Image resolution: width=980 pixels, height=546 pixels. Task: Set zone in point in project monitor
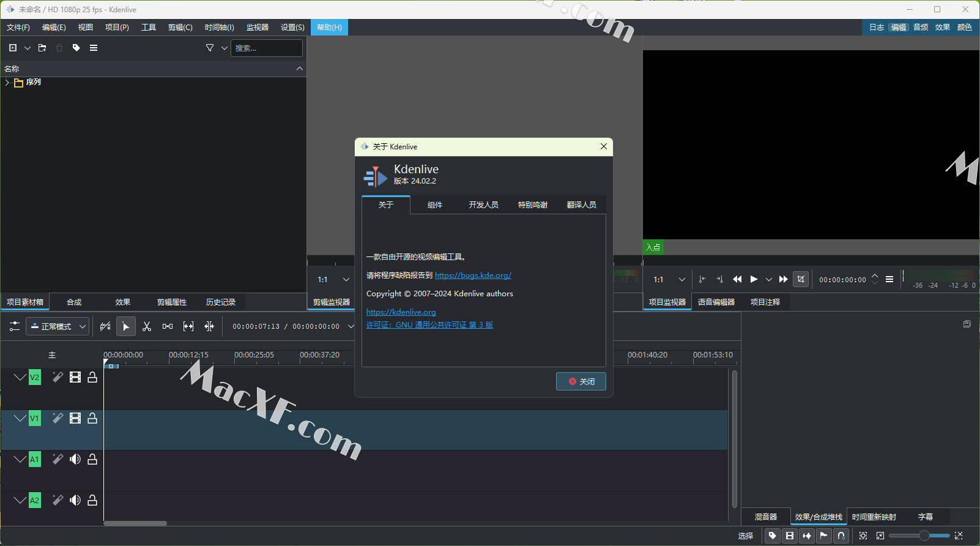(x=702, y=279)
